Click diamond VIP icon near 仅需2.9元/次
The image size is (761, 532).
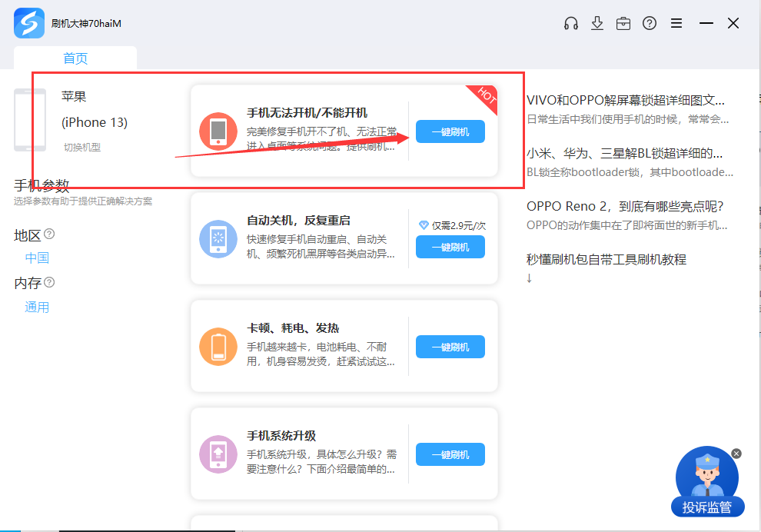(424, 225)
